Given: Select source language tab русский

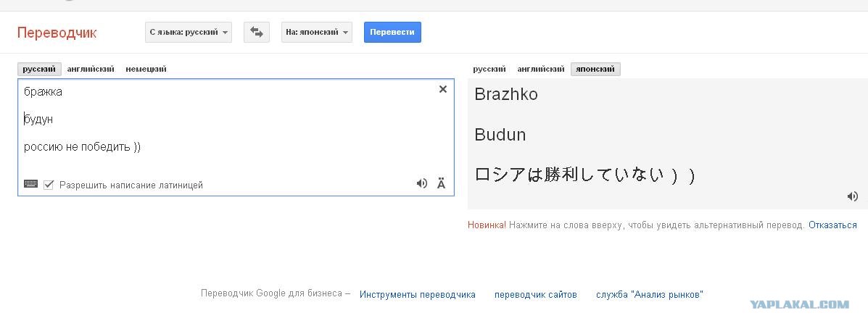Looking at the screenshot, I should 39,70.
